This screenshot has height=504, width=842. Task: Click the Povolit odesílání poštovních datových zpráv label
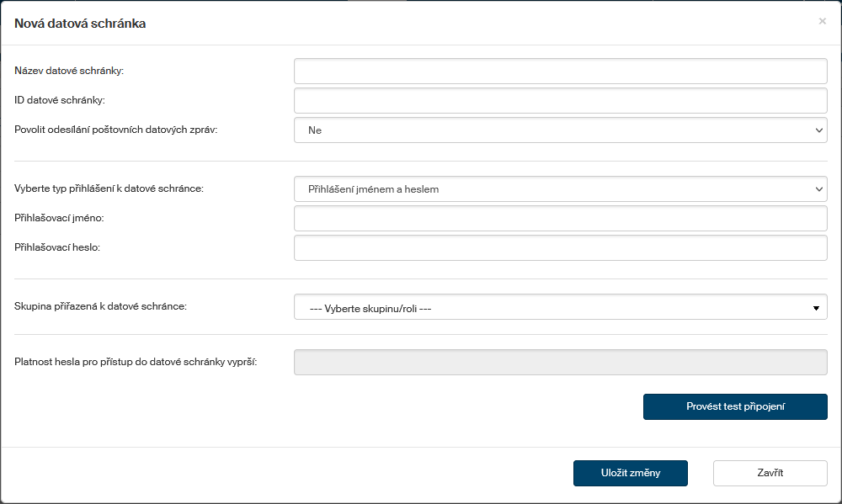pyautogui.click(x=116, y=130)
